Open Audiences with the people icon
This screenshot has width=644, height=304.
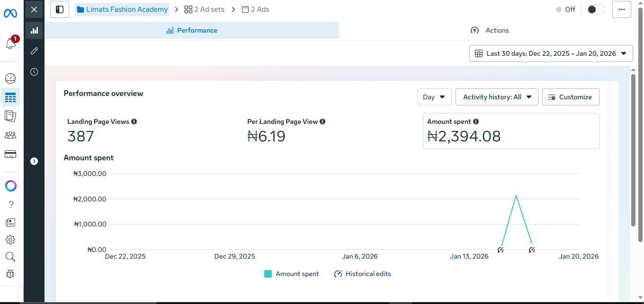pos(10,135)
